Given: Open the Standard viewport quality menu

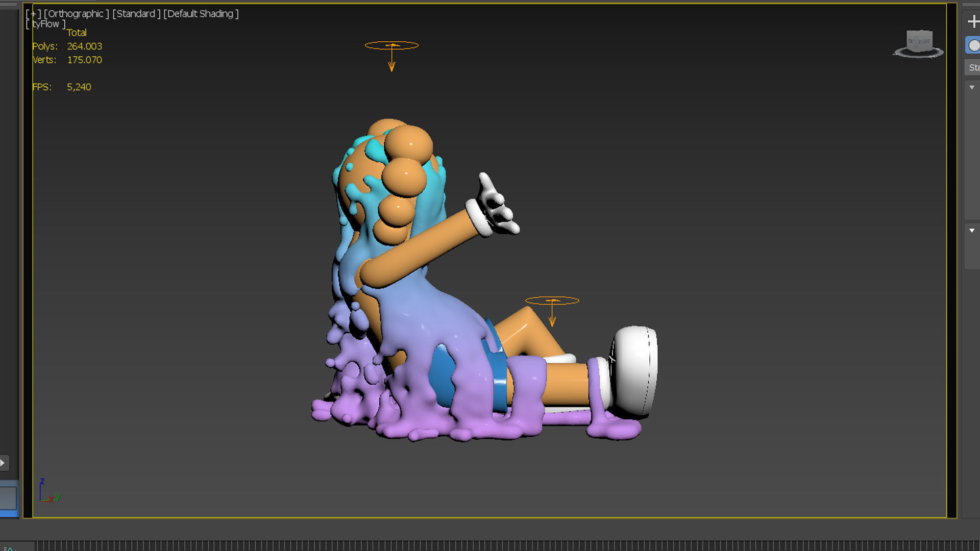Looking at the screenshot, I should click(136, 14).
